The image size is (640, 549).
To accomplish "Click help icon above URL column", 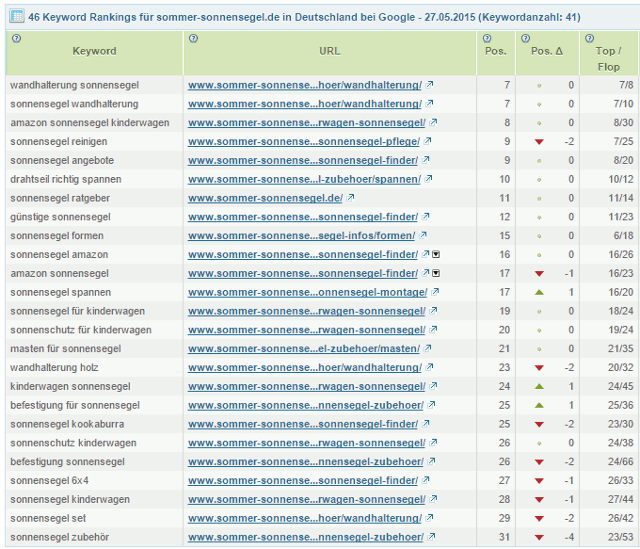I will click(x=192, y=38).
